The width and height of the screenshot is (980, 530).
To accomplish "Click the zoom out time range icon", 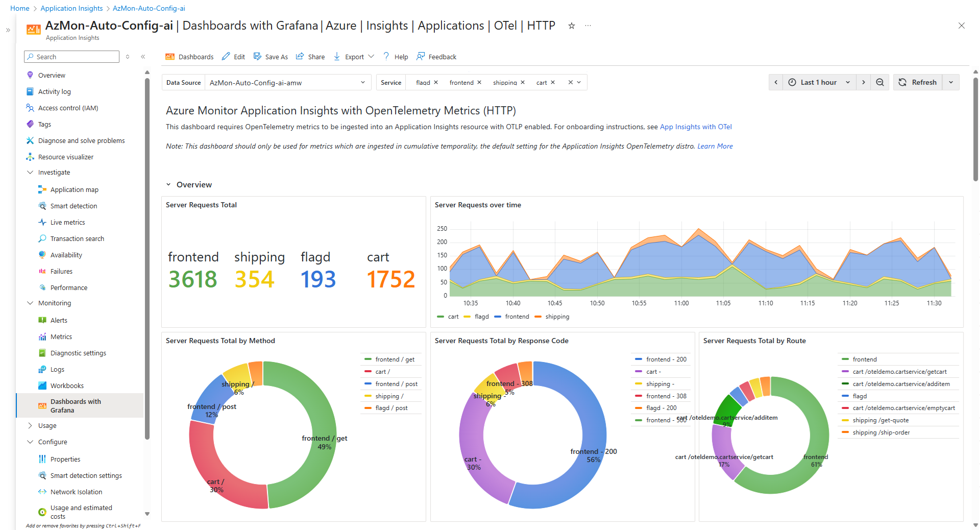I will click(x=880, y=82).
